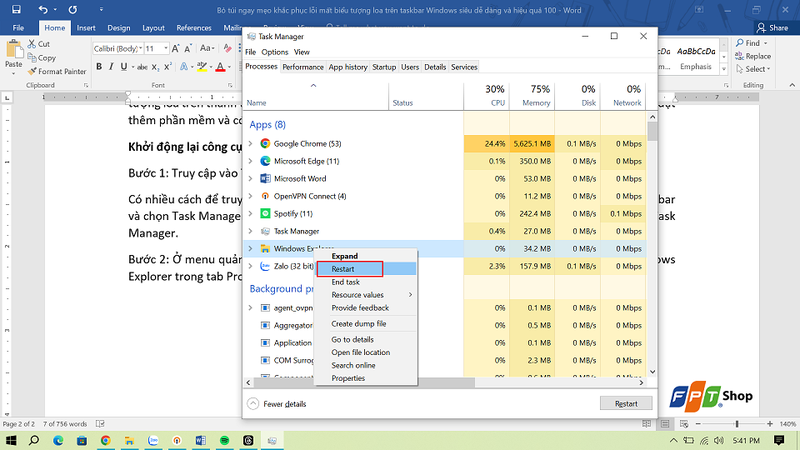Screen dimensions: 800x450
Task: Open the font size 11 dropdown
Action: click(x=166, y=48)
